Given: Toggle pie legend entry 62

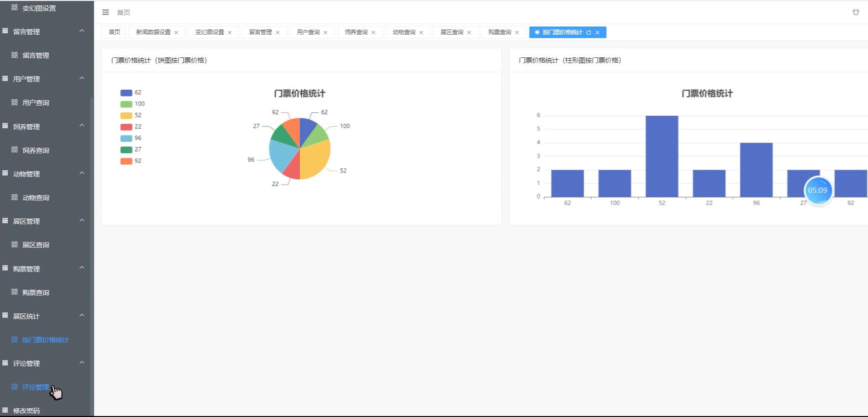Looking at the screenshot, I should (x=131, y=93).
